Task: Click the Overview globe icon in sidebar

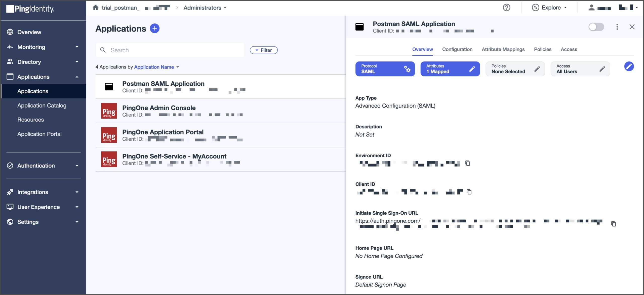Action: 10,32
